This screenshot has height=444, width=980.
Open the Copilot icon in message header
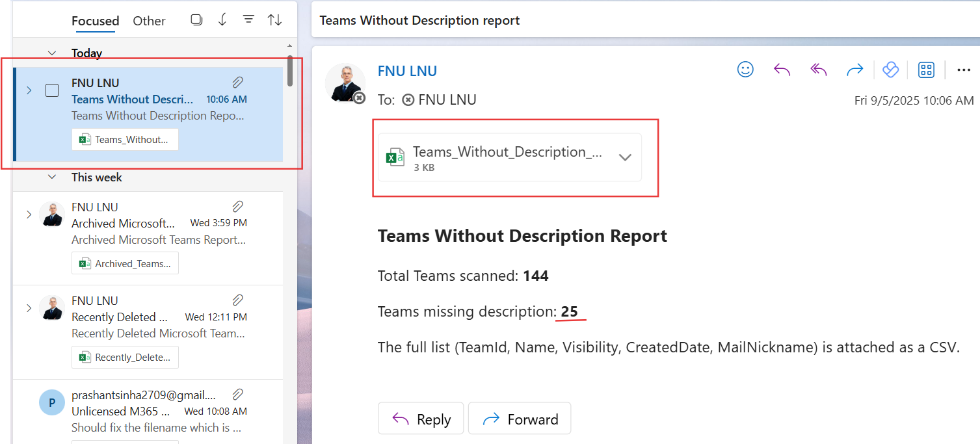(x=890, y=70)
